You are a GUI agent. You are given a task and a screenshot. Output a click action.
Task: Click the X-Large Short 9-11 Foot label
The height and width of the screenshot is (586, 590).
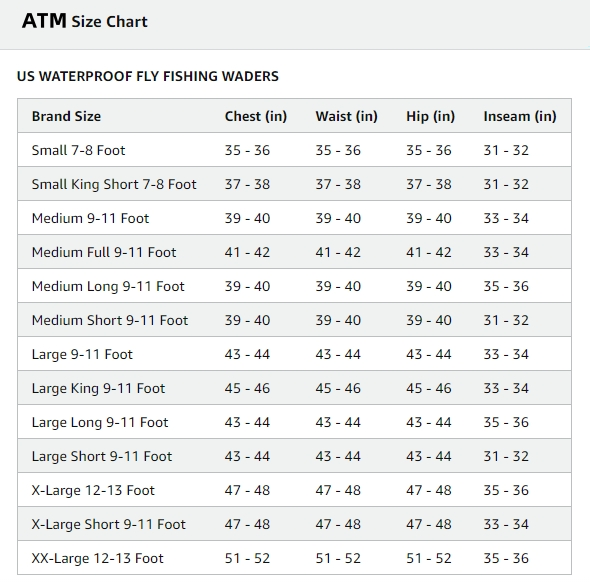[x=108, y=524]
